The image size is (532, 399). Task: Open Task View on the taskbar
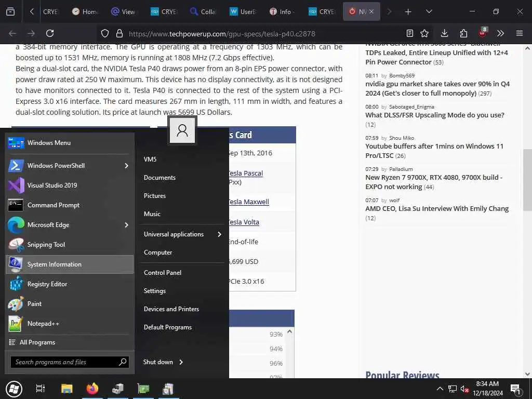coord(41,389)
